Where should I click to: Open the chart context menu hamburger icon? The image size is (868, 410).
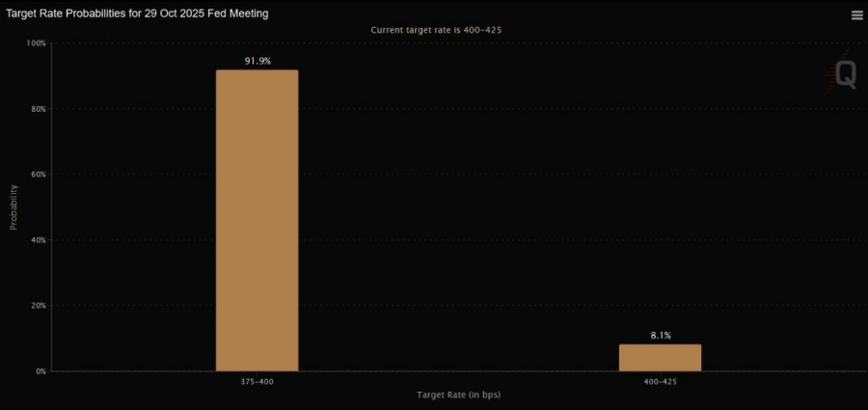(856, 15)
